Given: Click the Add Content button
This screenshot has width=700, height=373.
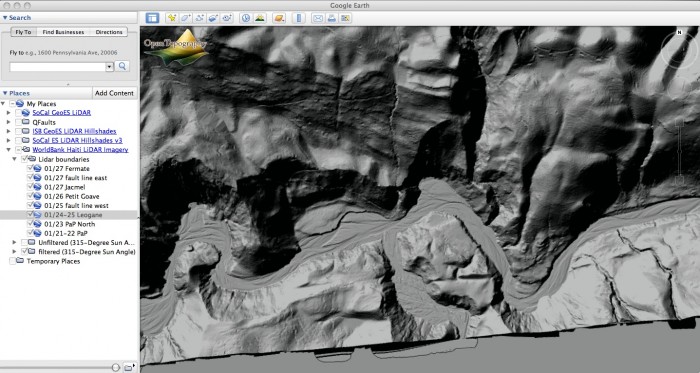Looking at the screenshot, I should pos(114,93).
